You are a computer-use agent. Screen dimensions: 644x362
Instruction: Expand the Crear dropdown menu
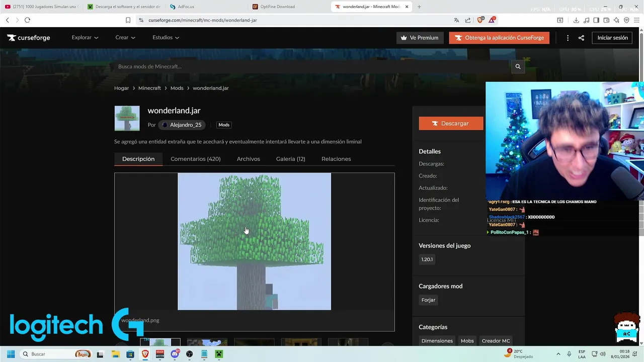click(125, 38)
